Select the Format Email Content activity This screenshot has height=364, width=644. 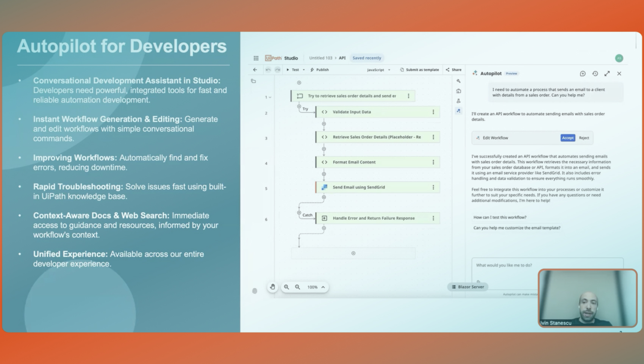click(x=378, y=162)
